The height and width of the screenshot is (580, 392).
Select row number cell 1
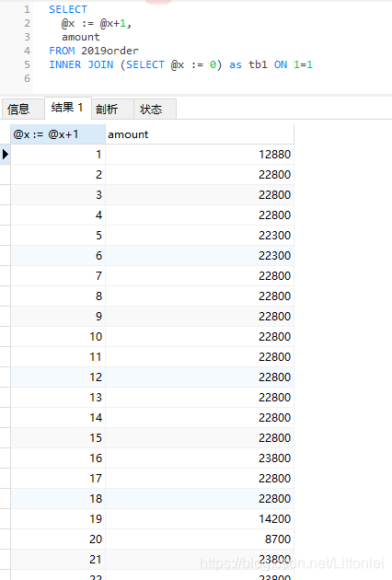tap(58, 155)
